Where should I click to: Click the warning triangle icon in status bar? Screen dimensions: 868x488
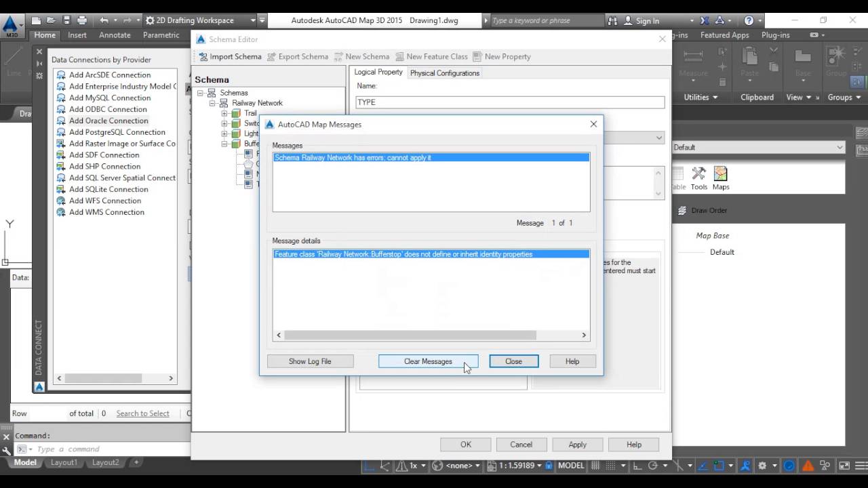click(x=808, y=466)
